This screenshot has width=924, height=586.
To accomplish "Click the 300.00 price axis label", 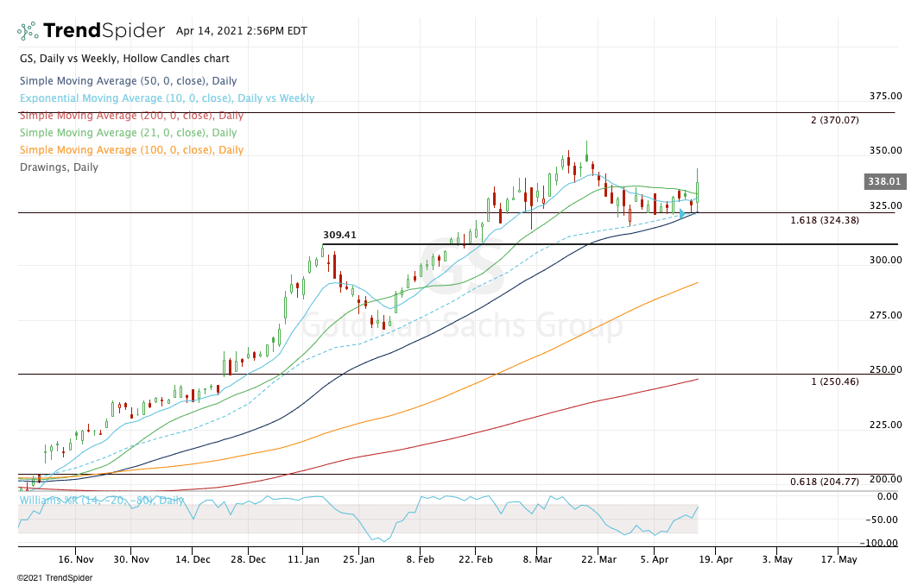I will tap(886, 260).
